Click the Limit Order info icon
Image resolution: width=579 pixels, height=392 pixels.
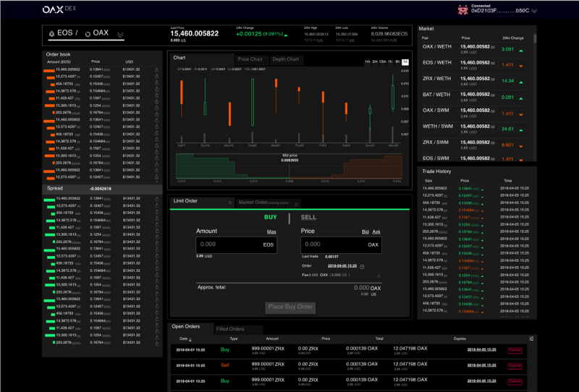229,203
